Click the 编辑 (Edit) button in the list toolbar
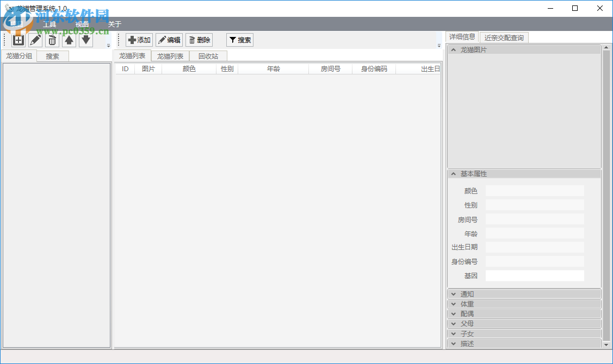 [169, 39]
